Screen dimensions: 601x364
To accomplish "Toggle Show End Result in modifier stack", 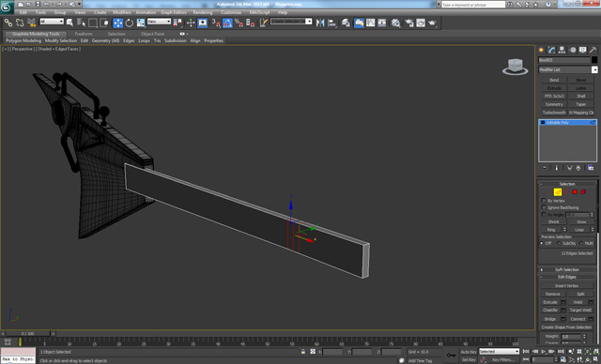I will 557,168.
